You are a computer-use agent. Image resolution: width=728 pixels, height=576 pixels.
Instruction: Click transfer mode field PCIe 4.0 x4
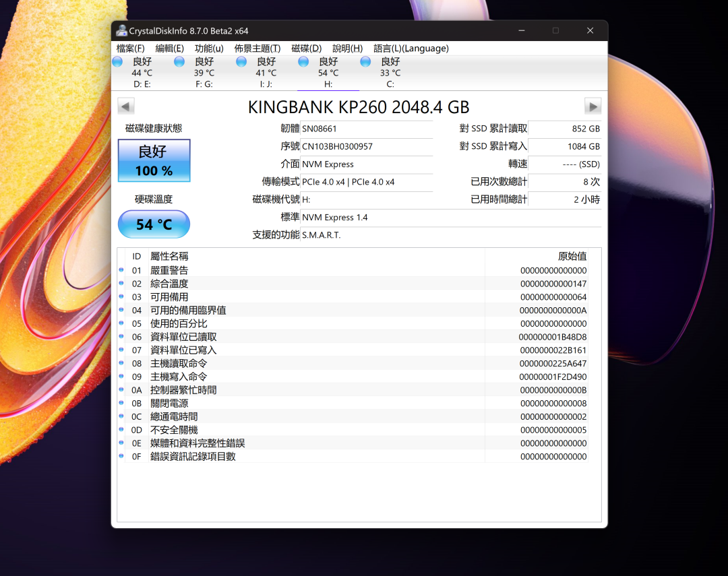click(x=367, y=182)
